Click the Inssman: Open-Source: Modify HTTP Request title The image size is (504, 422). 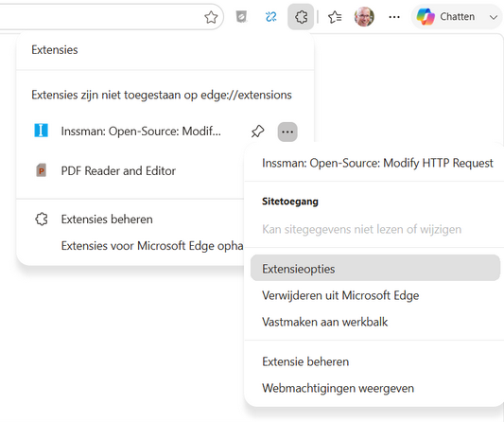click(x=377, y=163)
